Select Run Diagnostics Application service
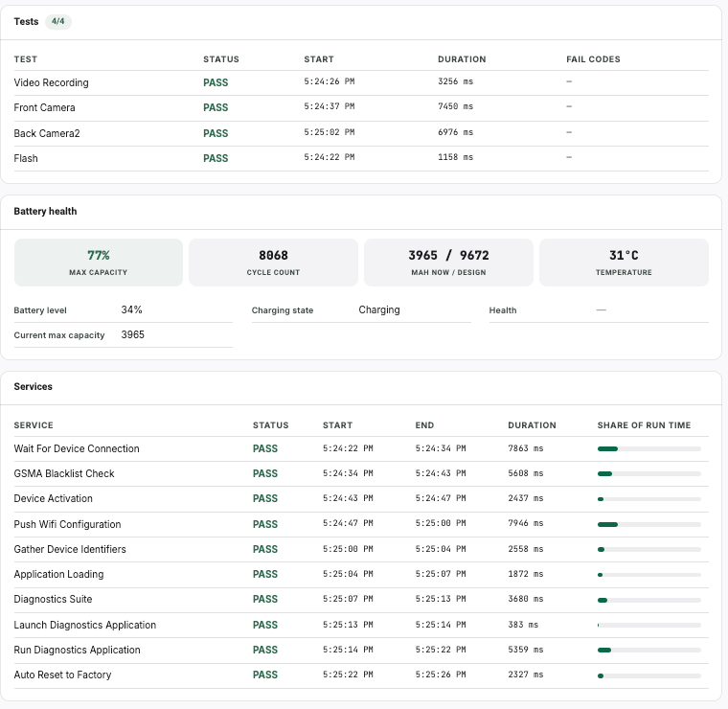728x709 pixels. click(x=77, y=650)
